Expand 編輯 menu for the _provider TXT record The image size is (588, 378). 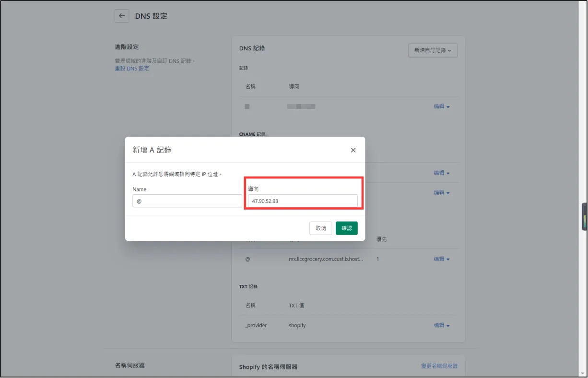click(x=441, y=325)
